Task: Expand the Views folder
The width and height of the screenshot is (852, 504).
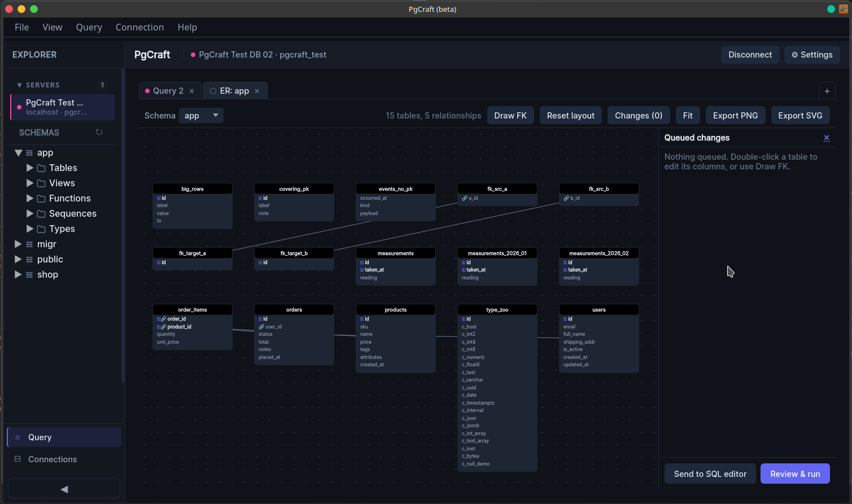Action: [30, 183]
